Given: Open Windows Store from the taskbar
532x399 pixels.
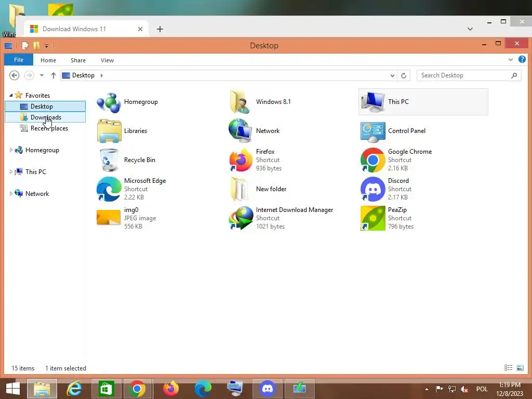Looking at the screenshot, I should [106, 389].
